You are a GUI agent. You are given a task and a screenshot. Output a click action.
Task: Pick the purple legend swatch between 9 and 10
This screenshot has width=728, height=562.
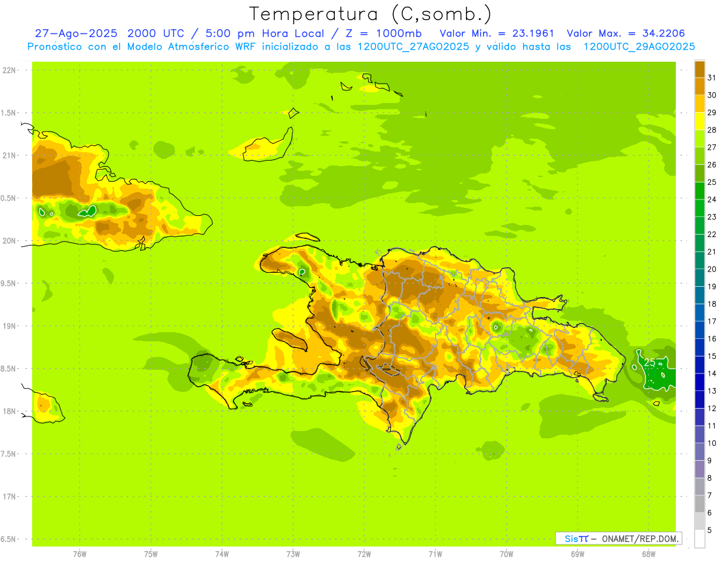[x=699, y=452]
